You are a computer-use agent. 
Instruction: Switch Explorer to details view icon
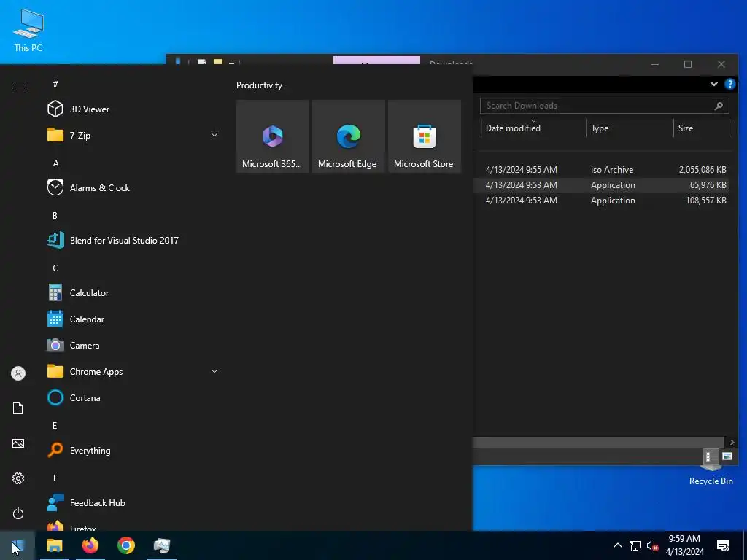click(708, 456)
